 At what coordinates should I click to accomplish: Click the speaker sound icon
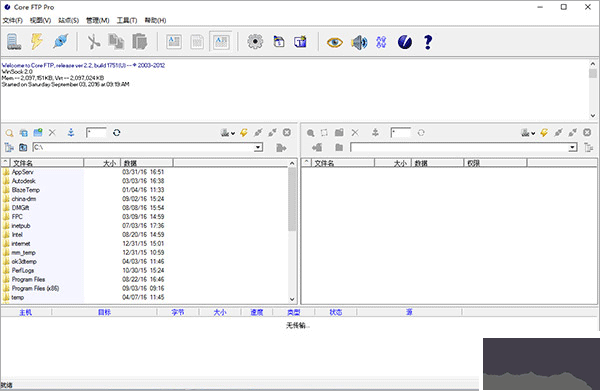[x=359, y=42]
